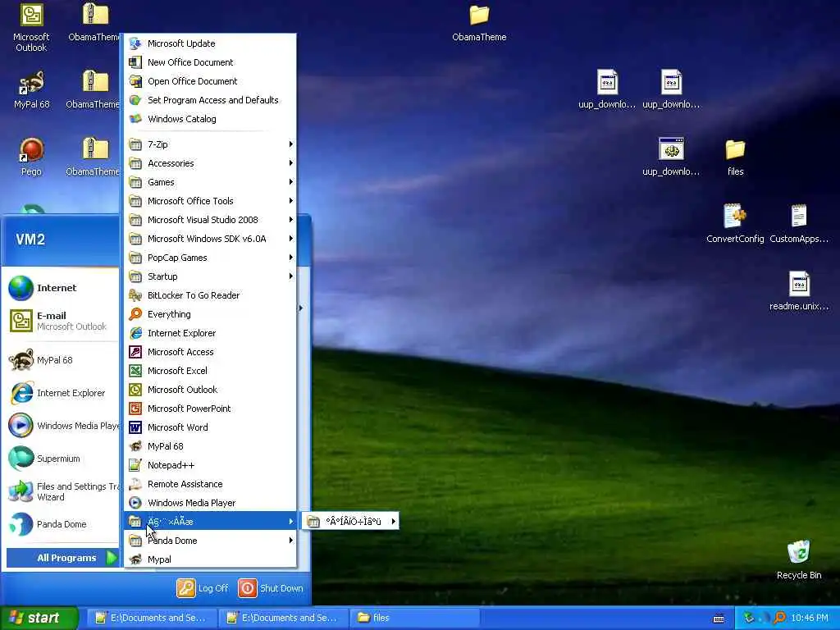
Task: Expand the Microsoft Windows SDK v6.0A folder
Action: [210, 239]
